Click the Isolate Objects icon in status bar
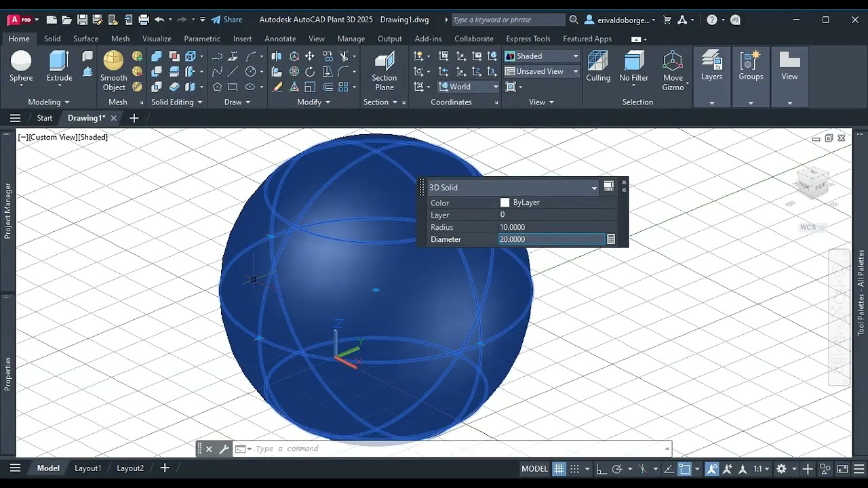Viewport: 868px width, 488px height. point(825,468)
